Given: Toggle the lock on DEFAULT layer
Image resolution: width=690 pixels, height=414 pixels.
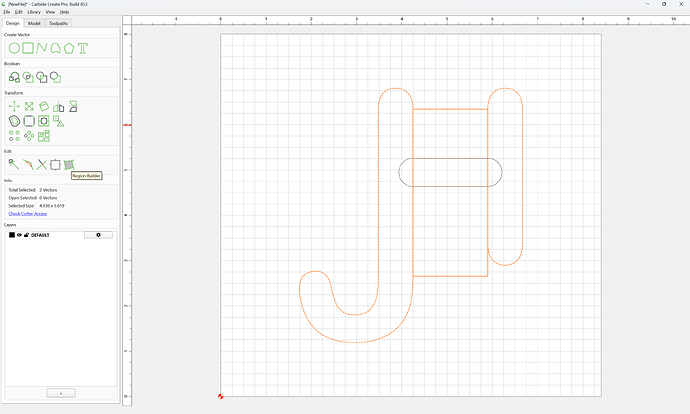Looking at the screenshot, I should click(x=26, y=235).
